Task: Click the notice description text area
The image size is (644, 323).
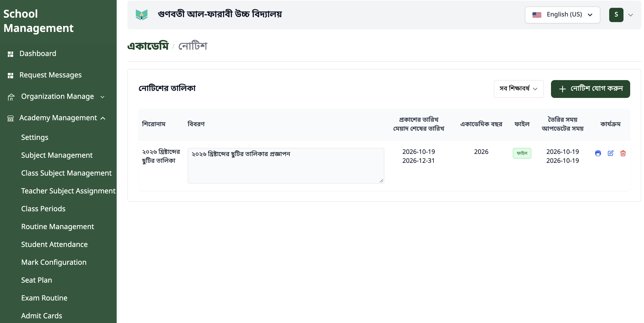Action: [286, 166]
